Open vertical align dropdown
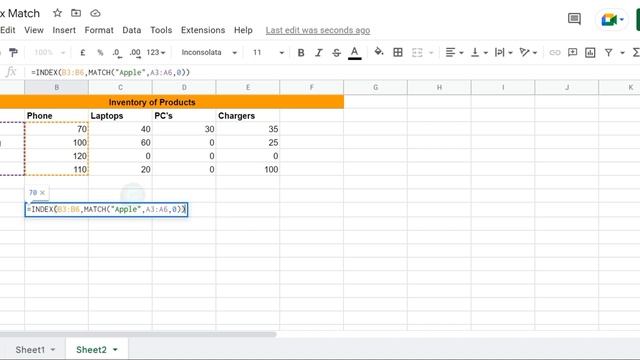 coord(479,52)
